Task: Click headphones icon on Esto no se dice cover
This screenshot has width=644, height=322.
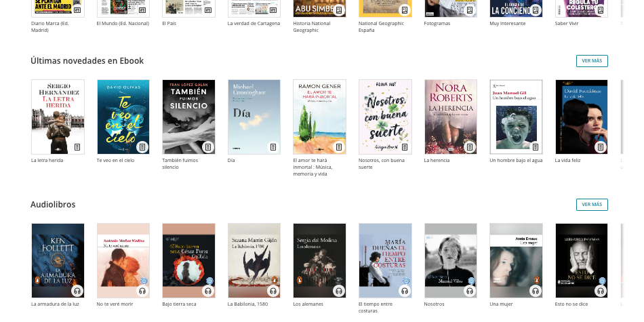Action: pos(601,291)
